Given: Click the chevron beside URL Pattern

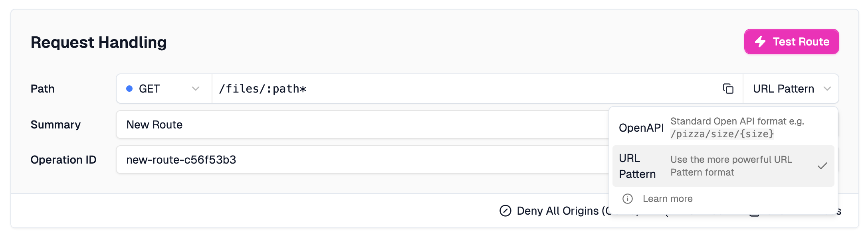Looking at the screenshot, I should click(827, 89).
